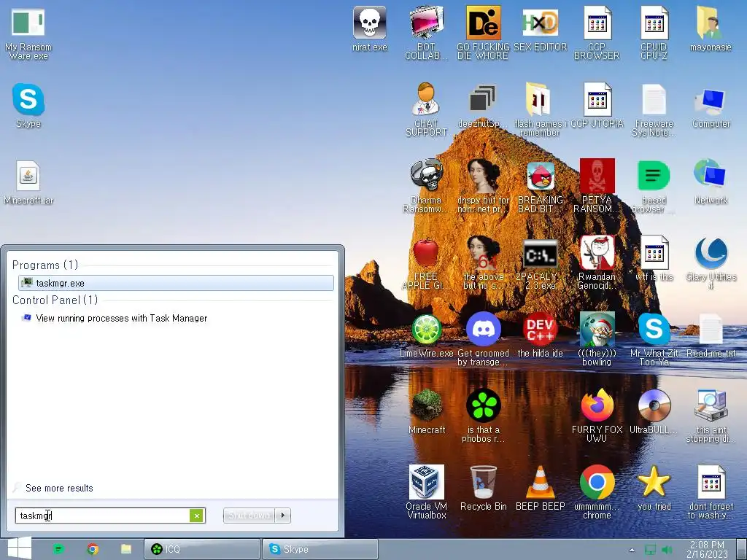Select the 'wtf is this' icon
This screenshot has height=560, width=747.
(654, 259)
